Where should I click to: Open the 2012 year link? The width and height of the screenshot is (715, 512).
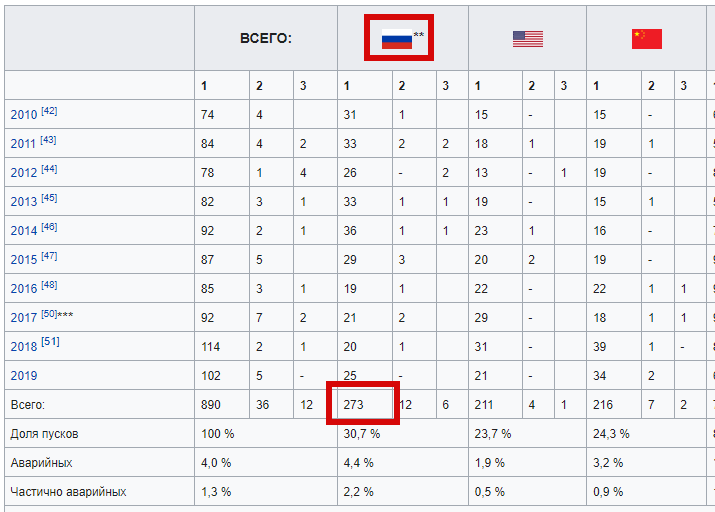[x=23, y=173]
